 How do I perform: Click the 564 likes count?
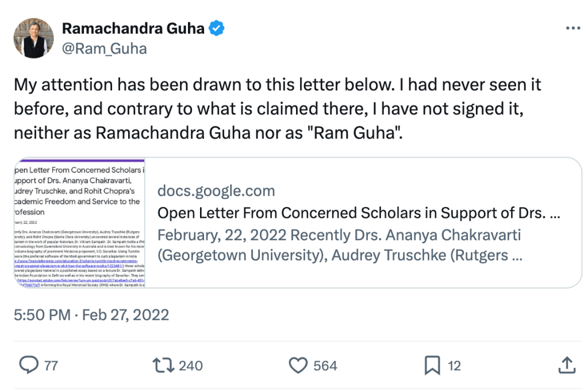pyautogui.click(x=326, y=366)
